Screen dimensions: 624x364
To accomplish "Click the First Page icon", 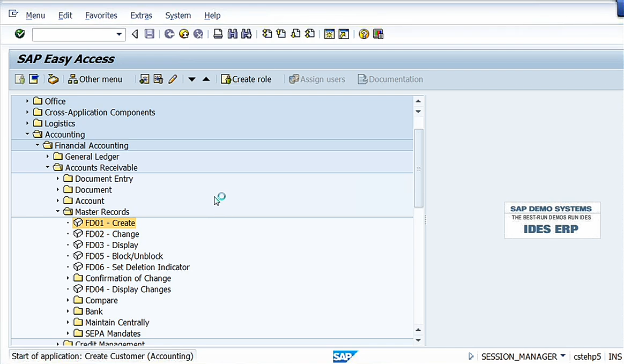I will coord(267,34).
